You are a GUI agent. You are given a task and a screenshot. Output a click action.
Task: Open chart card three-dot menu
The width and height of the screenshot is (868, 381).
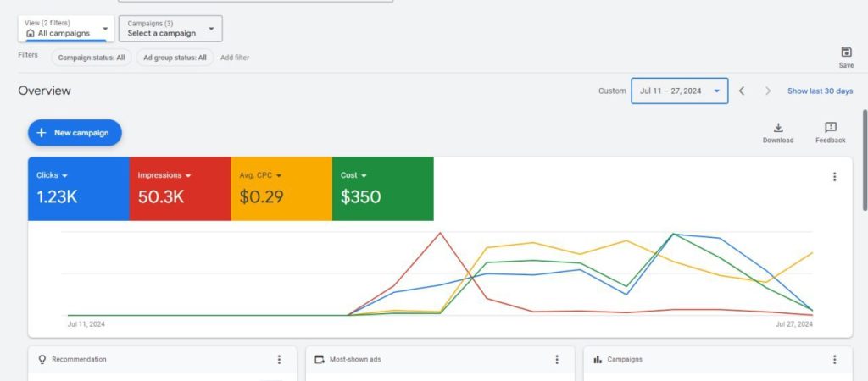pos(834,177)
